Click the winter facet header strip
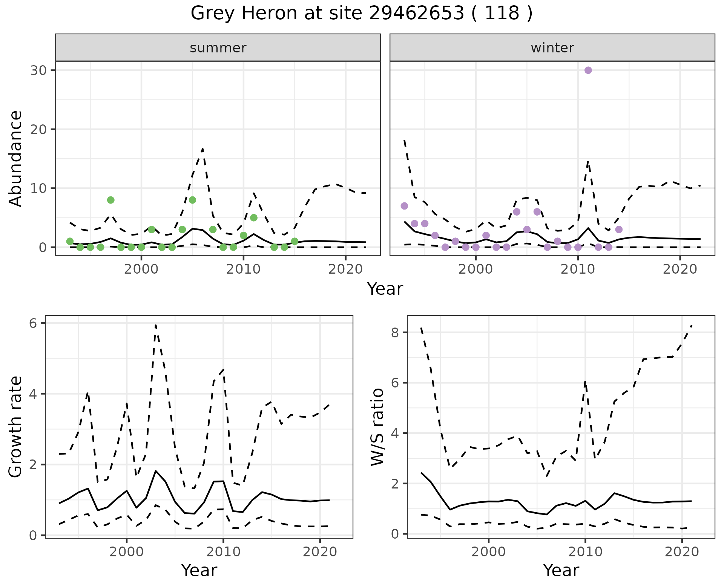This screenshot has width=724, height=588. pos(552,48)
